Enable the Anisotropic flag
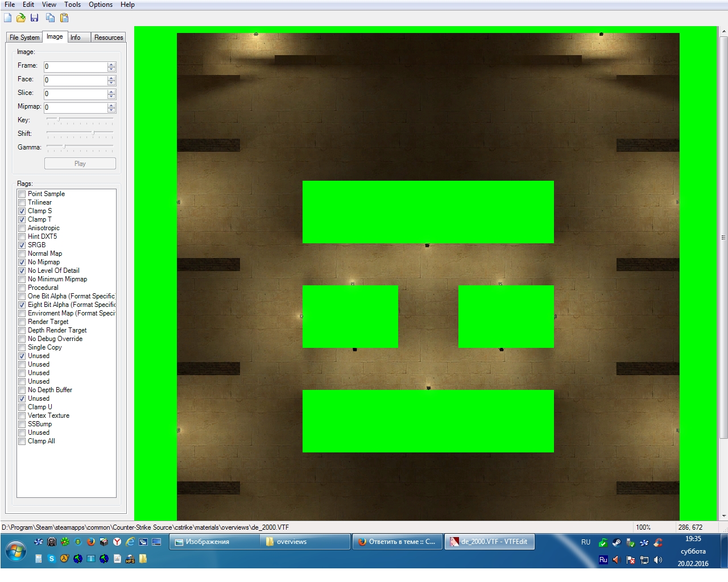Viewport: 728px width, 582px height. click(22, 228)
